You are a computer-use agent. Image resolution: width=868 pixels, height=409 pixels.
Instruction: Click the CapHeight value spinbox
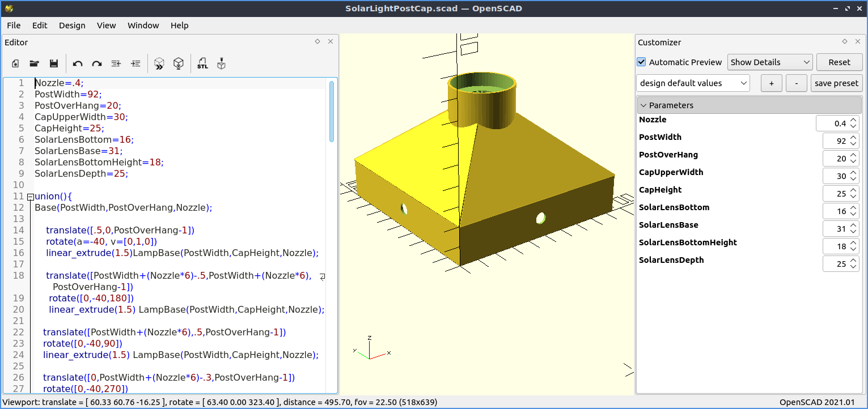click(841, 194)
